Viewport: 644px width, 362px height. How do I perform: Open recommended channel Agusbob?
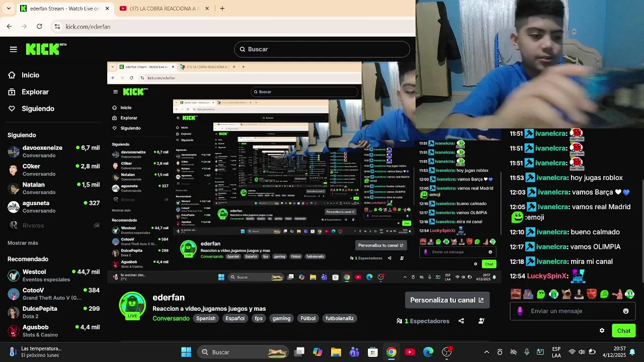tap(53, 330)
